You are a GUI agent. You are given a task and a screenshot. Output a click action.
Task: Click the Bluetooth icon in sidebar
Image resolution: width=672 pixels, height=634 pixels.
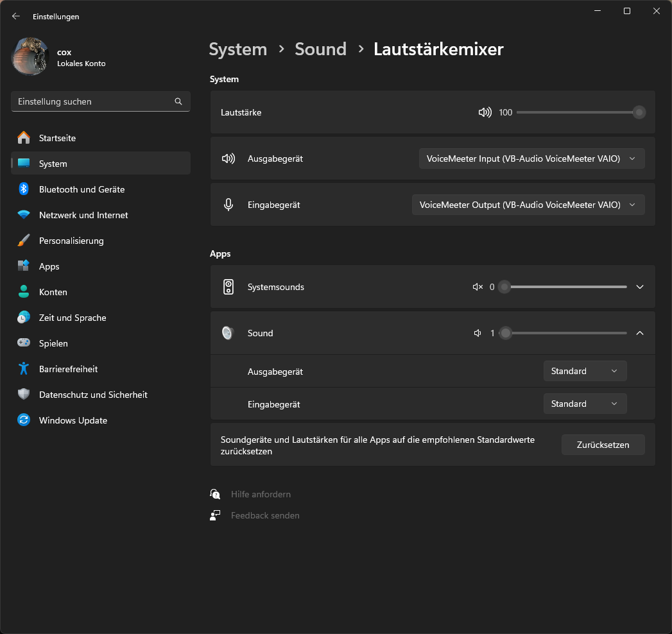click(x=24, y=189)
